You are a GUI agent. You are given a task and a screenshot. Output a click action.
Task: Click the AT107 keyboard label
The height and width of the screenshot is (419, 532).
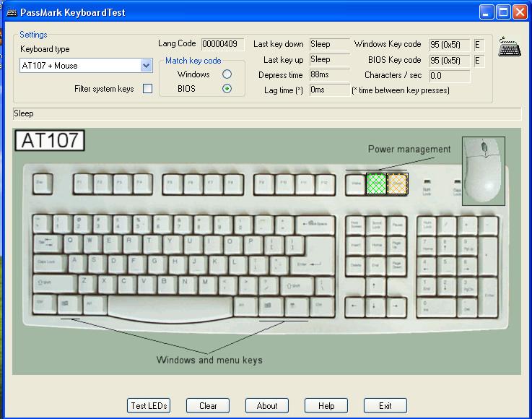click(50, 140)
